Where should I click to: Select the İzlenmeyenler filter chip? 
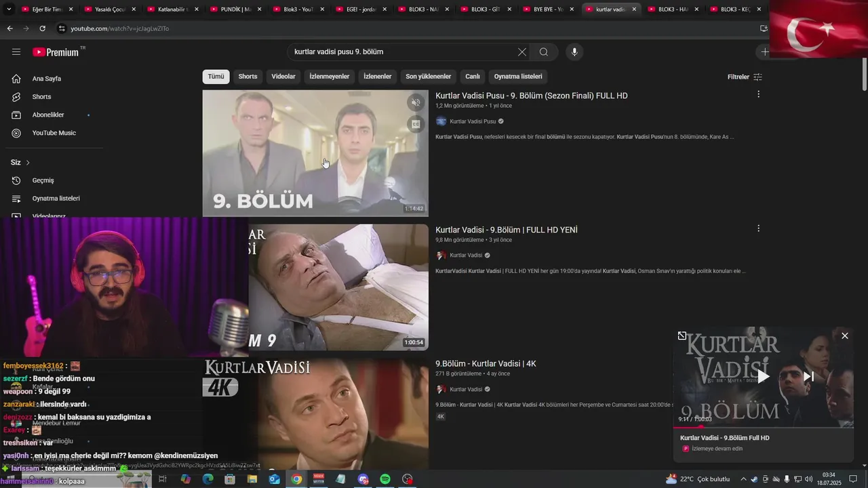click(x=330, y=77)
